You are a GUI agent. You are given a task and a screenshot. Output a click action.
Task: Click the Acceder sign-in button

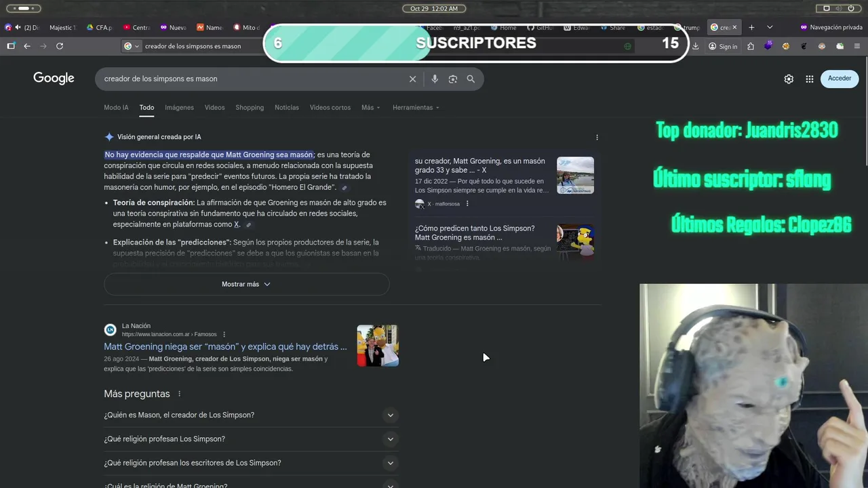pos(840,79)
